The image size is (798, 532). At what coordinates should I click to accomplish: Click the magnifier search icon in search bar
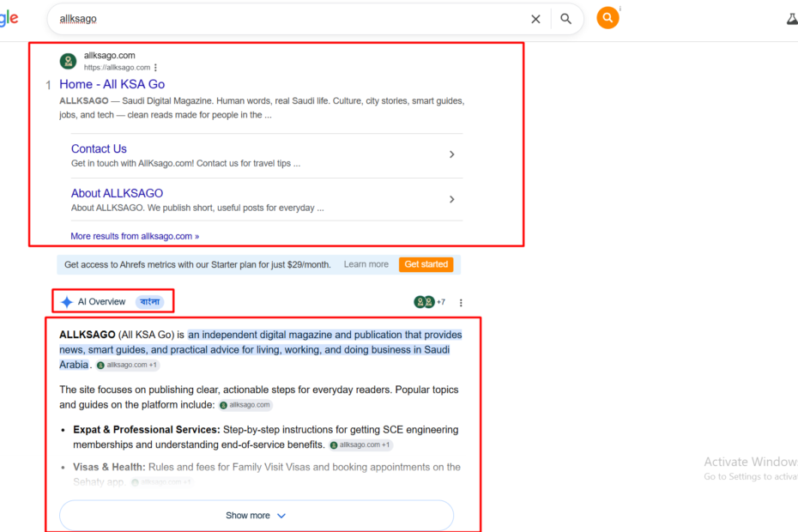565,19
